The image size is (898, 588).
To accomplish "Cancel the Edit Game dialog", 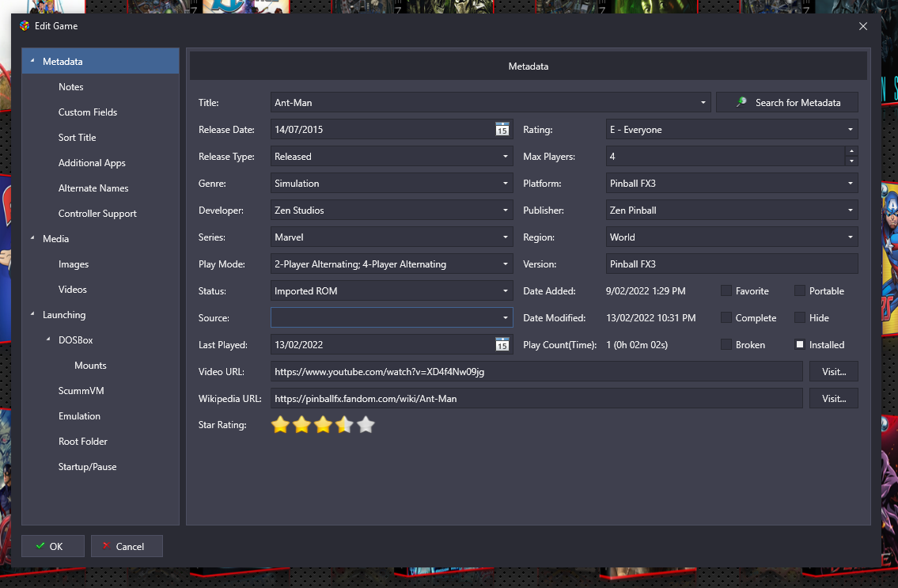I will pos(127,546).
